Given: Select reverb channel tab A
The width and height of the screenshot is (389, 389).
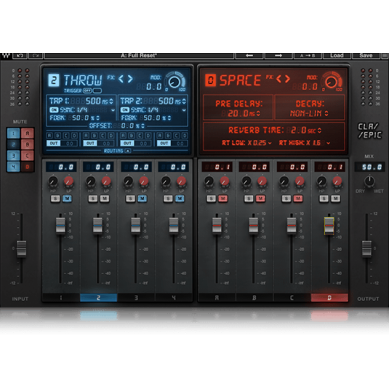Looking at the screenshot, I should pos(217,298).
